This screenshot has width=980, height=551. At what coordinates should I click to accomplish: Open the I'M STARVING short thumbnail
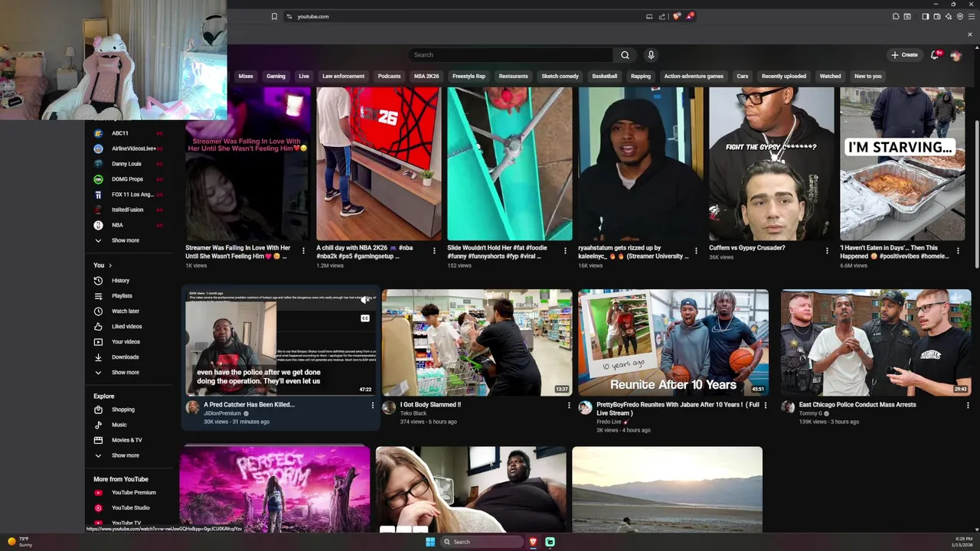(x=902, y=164)
